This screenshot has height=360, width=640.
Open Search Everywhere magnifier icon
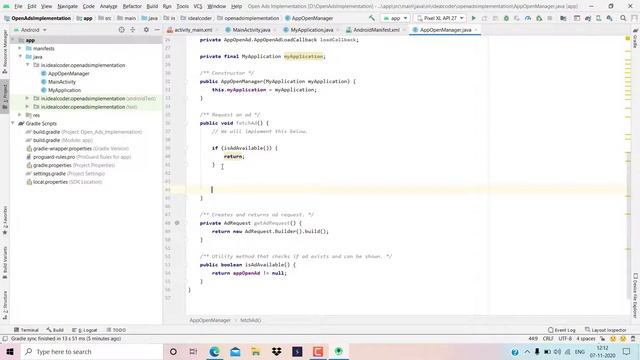tap(623, 18)
